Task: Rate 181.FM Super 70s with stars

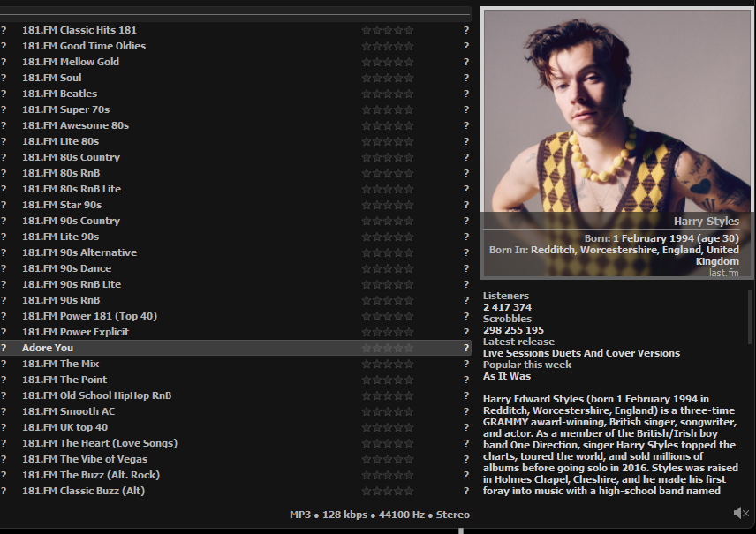Action: tap(388, 109)
